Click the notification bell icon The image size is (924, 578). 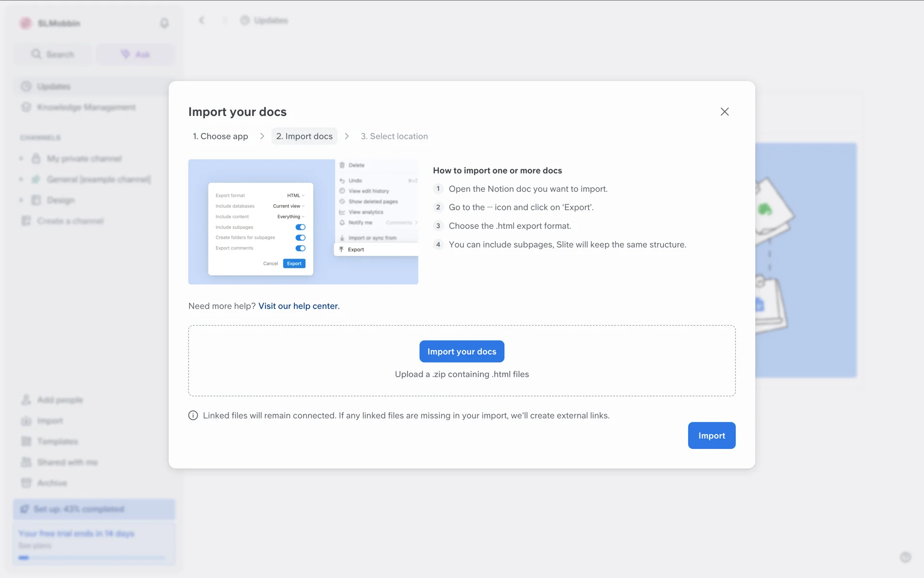point(164,23)
